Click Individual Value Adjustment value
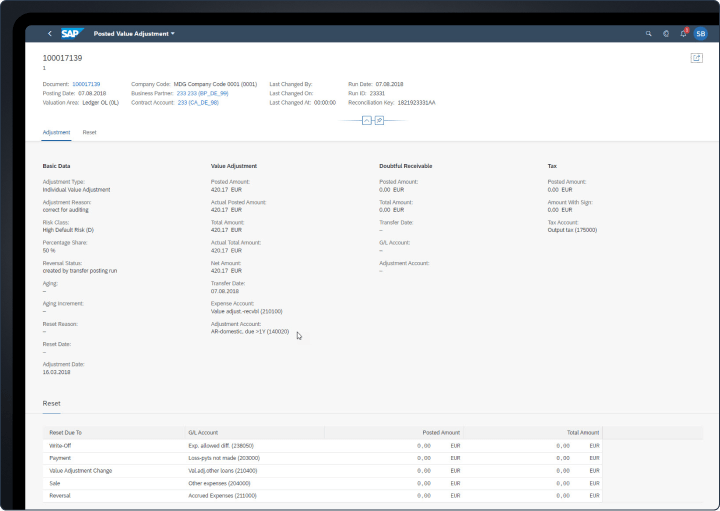The height and width of the screenshot is (511, 720). tap(76, 190)
